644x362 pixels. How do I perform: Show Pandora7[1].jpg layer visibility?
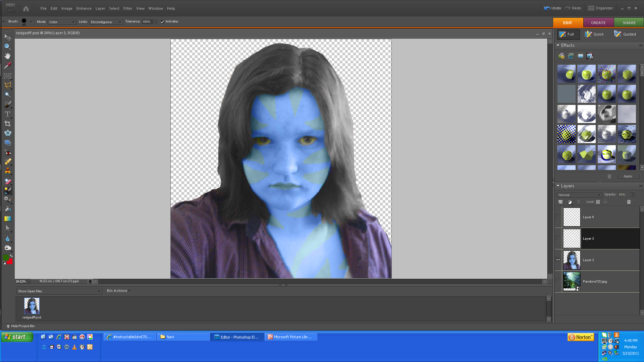pos(558,281)
